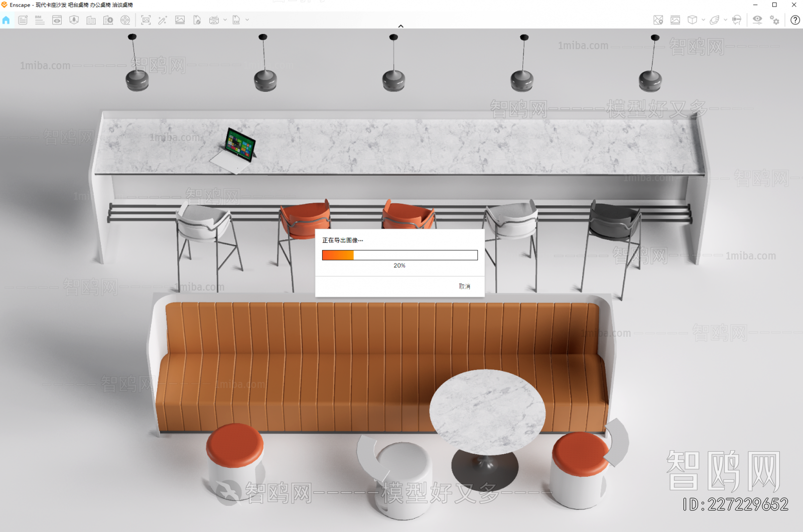
Task: Open the cube projection mode dropdown arrow
Action: [703, 20]
